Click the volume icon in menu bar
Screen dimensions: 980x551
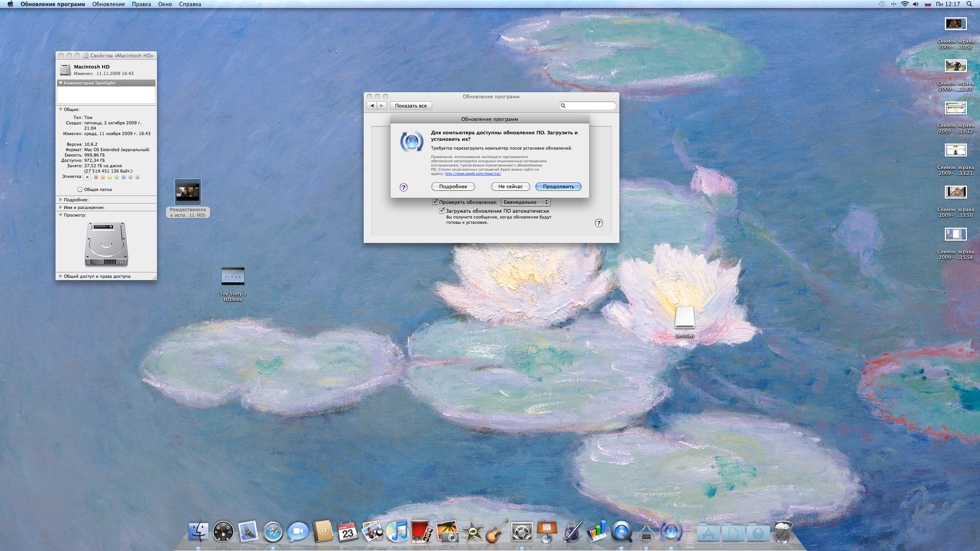[x=916, y=4]
